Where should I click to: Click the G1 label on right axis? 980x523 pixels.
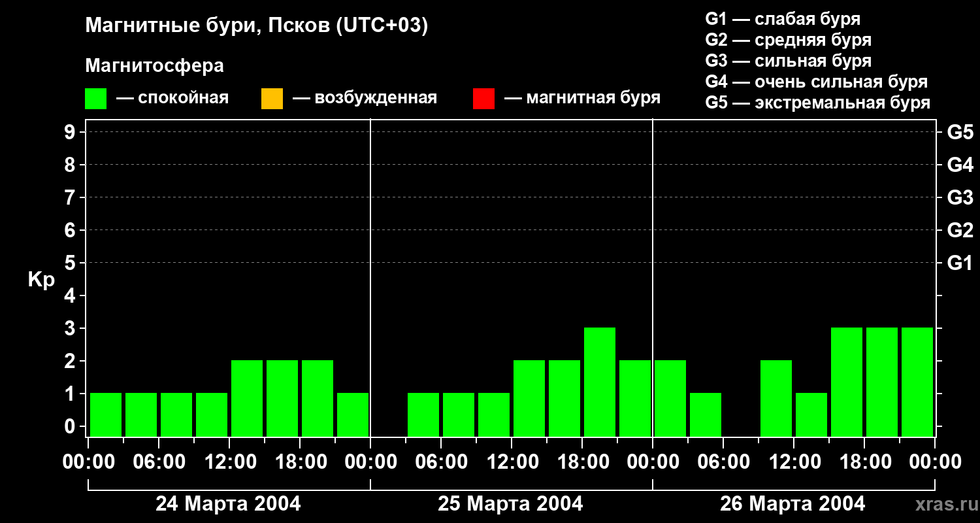(x=960, y=263)
